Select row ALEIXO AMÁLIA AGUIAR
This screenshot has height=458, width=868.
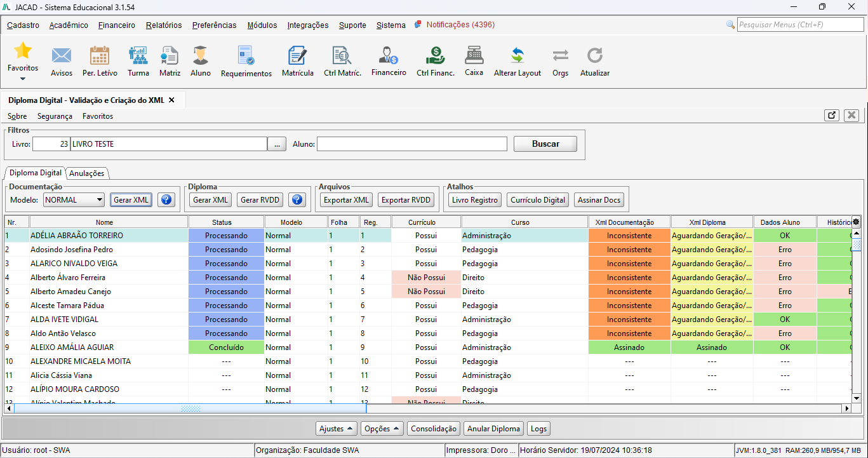pyautogui.click(x=429, y=347)
